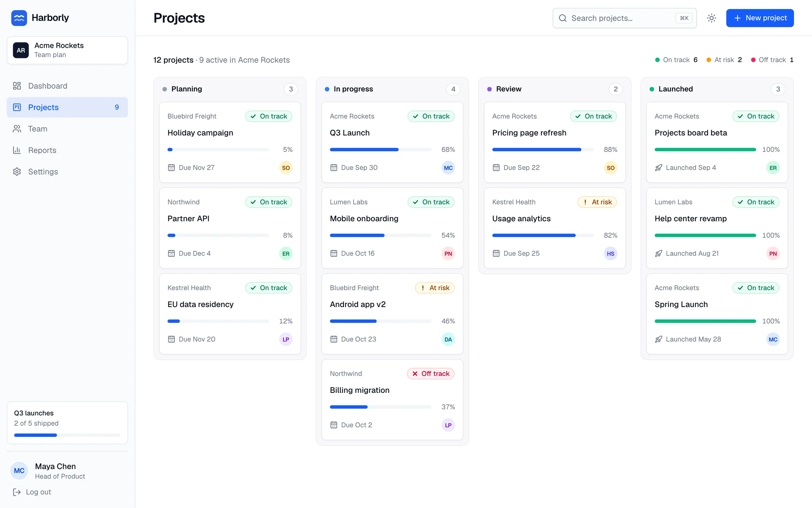Click the Due Oct 23 date text

pyautogui.click(x=359, y=339)
